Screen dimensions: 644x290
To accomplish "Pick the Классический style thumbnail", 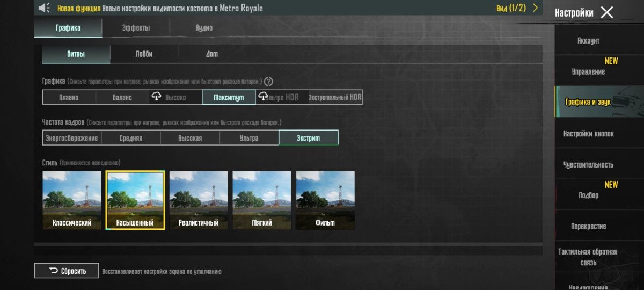I will click(x=72, y=200).
